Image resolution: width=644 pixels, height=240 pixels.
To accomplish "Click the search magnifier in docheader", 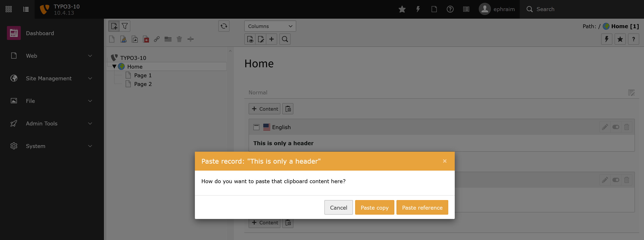I will coord(285,39).
